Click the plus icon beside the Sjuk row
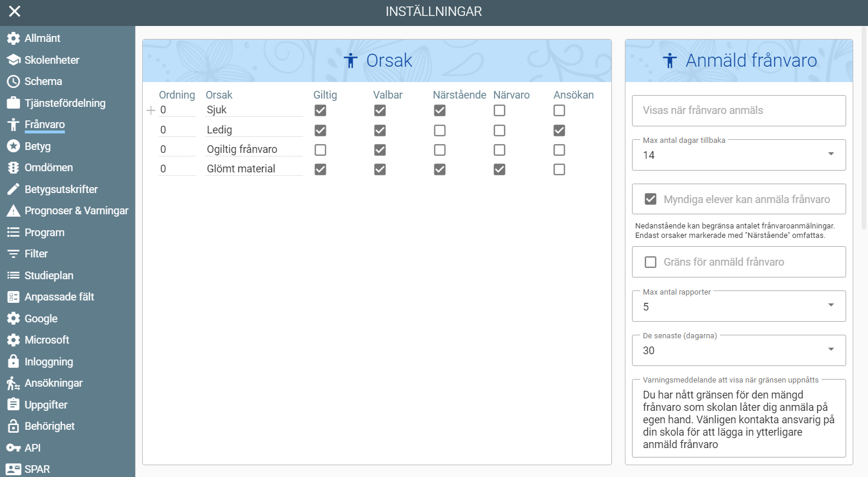 click(151, 110)
